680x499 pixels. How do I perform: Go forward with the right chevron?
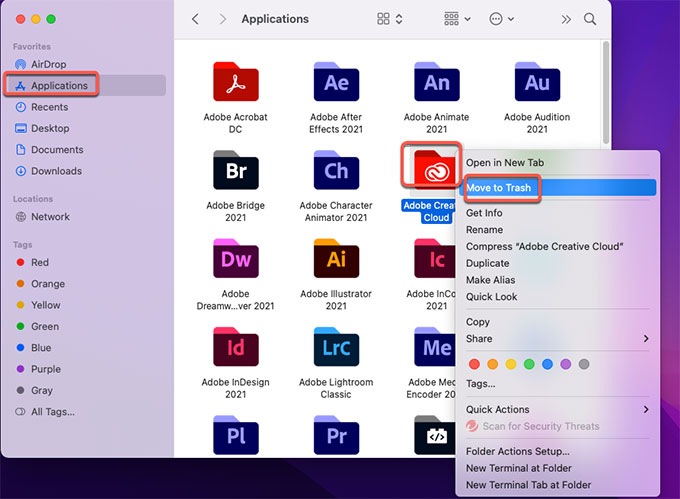pyautogui.click(x=222, y=19)
